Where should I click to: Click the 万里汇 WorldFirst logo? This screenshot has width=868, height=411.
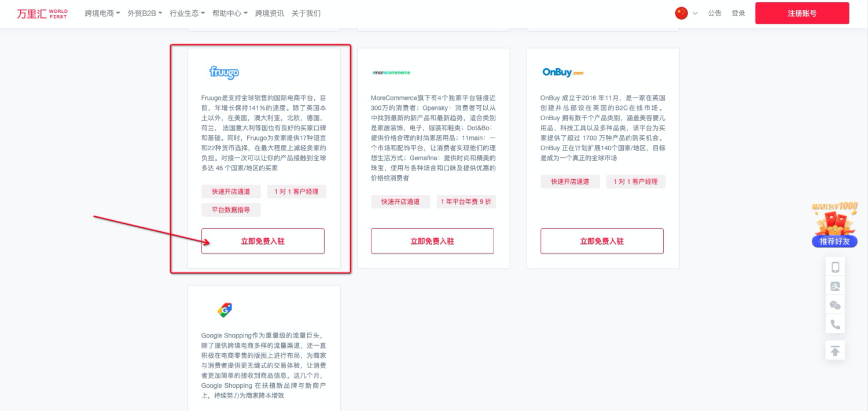tap(42, 12)
